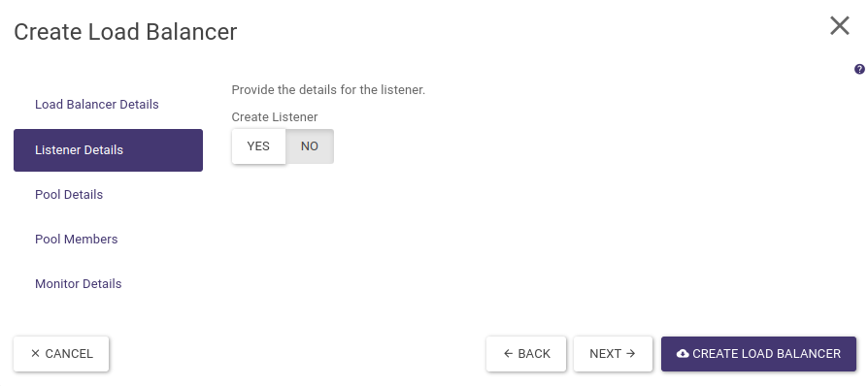Click the small x icon beside Cancel
The image size is (868, 386).
(x=35, y=353)
